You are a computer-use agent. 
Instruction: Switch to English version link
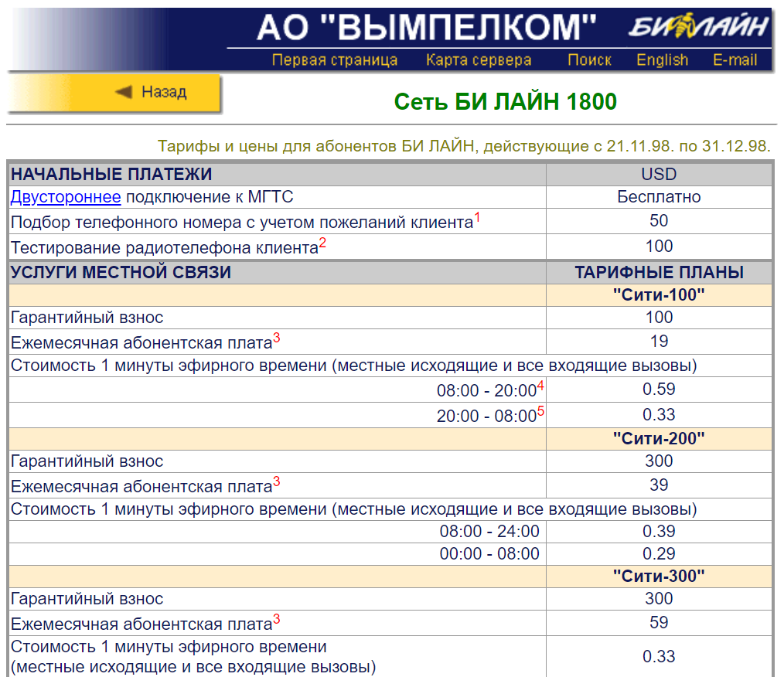pos(662,60)
